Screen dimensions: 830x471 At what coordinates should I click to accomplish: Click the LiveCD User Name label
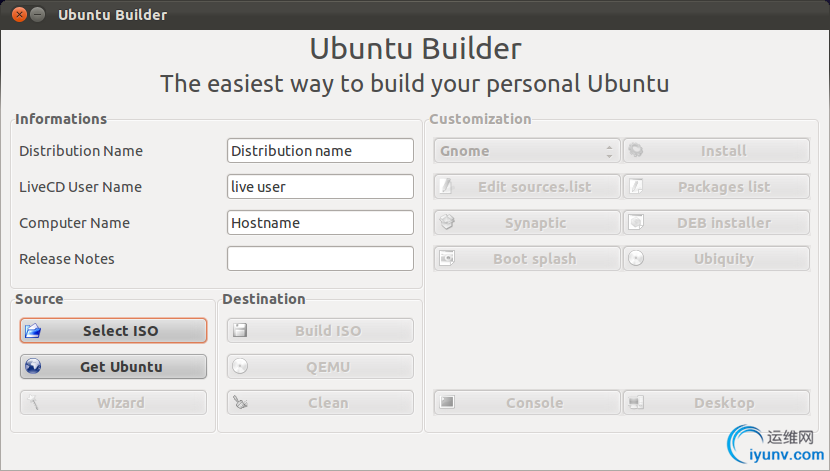[80, 187]
